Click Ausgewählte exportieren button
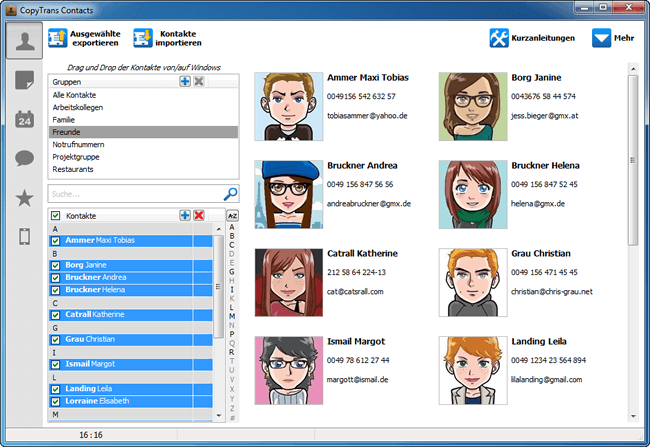This screenshot has height=447, width=650. click(85, 38)
